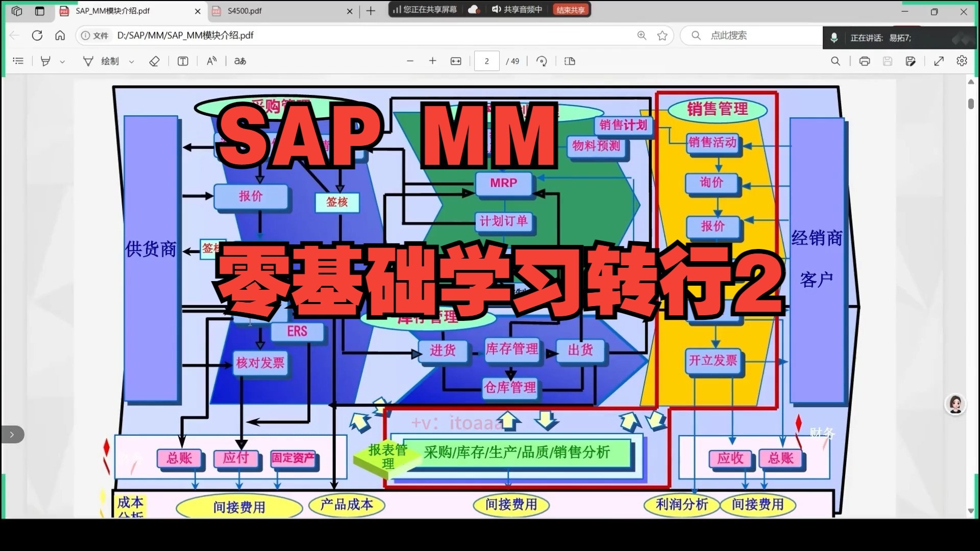Add this page to favorites
This screenshot has width=980, height=551.
click(663, 35)
